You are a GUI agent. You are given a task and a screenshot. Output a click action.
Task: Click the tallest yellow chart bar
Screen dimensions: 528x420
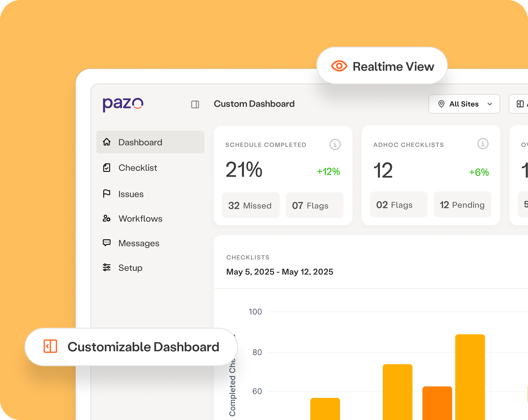[470, 377]
